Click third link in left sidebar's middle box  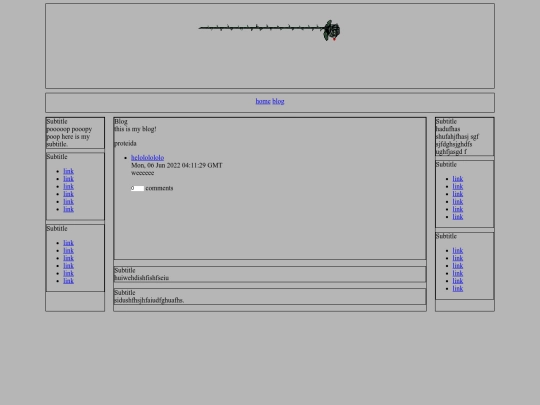point(69,186)
